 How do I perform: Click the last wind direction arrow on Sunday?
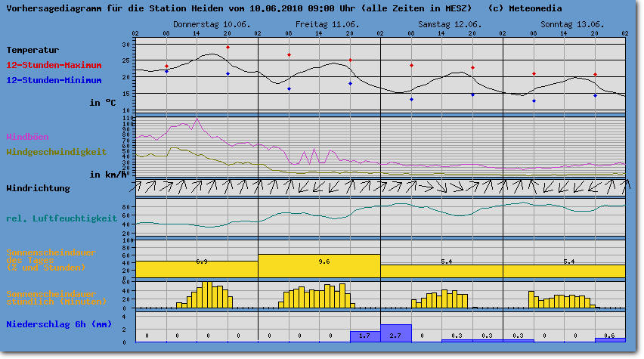coord(618,186)
